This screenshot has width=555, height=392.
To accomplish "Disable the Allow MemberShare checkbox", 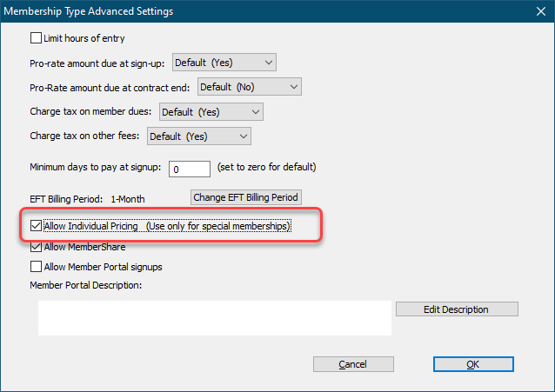I will coord(37,247).
